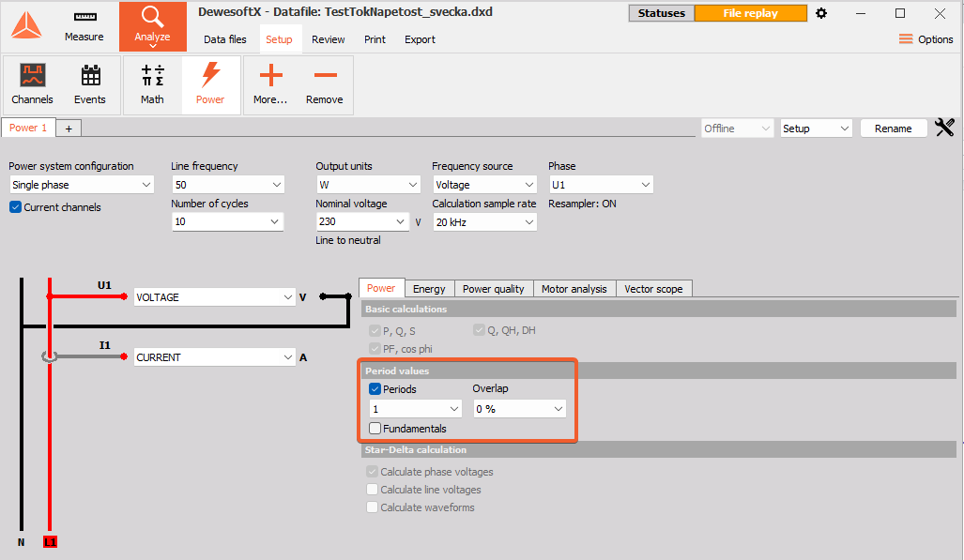Enable the Fundamentals checkbox
964x560 pixels.
click(x=375, y=429)
